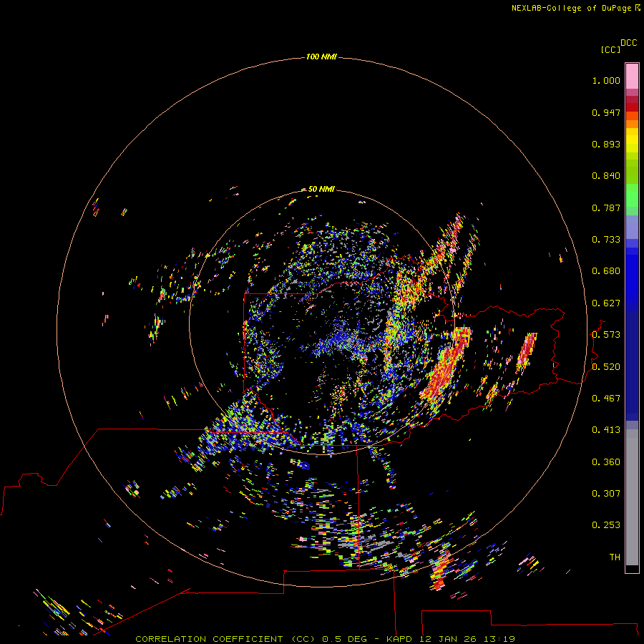Image resolution: width=644 pixels, height=644 pixels.
Task: Click the [CC] unit label
Action: pos(610,49)
